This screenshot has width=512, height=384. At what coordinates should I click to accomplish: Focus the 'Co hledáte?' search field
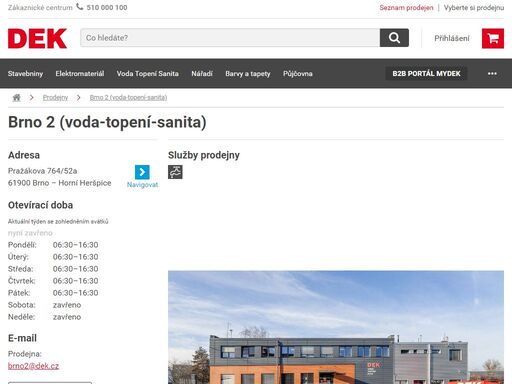pos(230,38)
